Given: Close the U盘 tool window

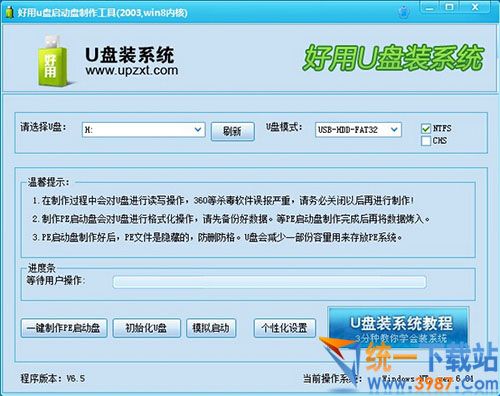Looking at the screenshot, I should (475, 7).
